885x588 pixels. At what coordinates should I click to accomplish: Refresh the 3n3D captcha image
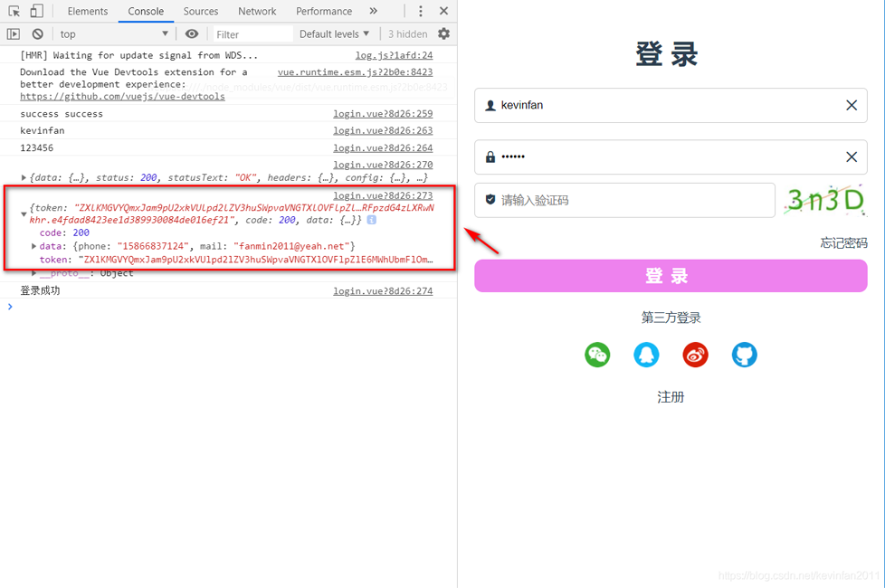pos(825,200)
